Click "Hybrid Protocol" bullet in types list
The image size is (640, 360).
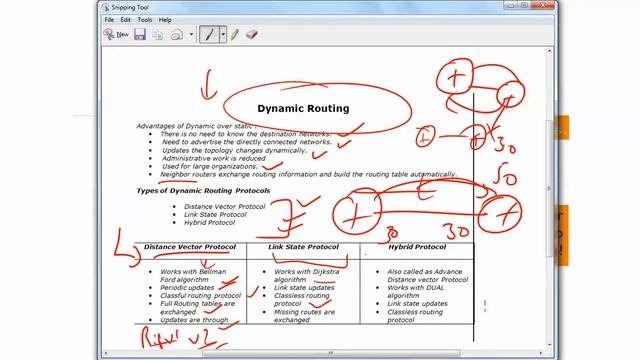[209, 223]
